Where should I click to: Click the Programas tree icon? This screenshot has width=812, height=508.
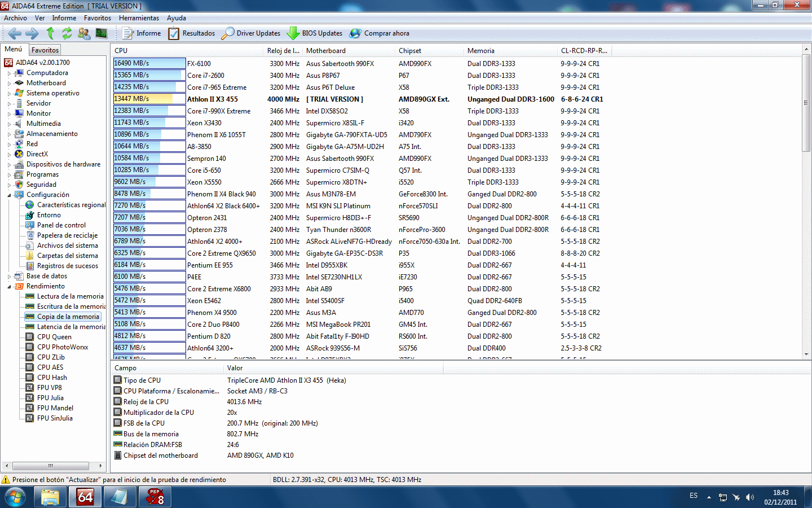(x=19, y=174)
